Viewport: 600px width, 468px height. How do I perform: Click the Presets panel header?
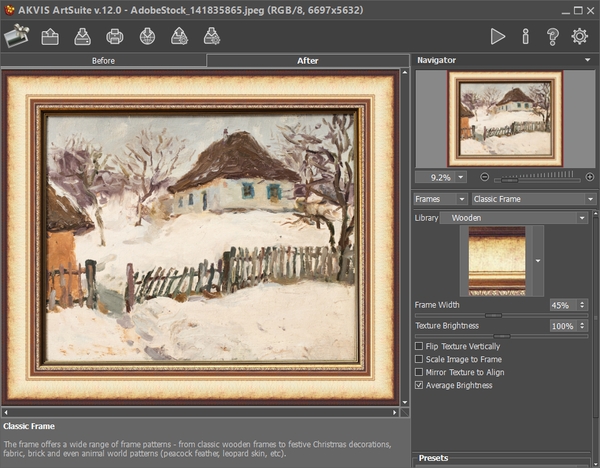433,458
